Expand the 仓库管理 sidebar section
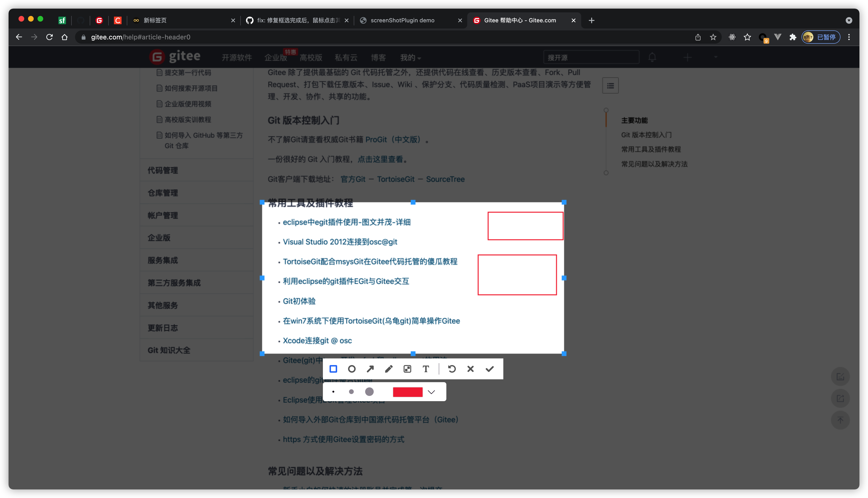 pyautogui.click(x=197, y=193)
